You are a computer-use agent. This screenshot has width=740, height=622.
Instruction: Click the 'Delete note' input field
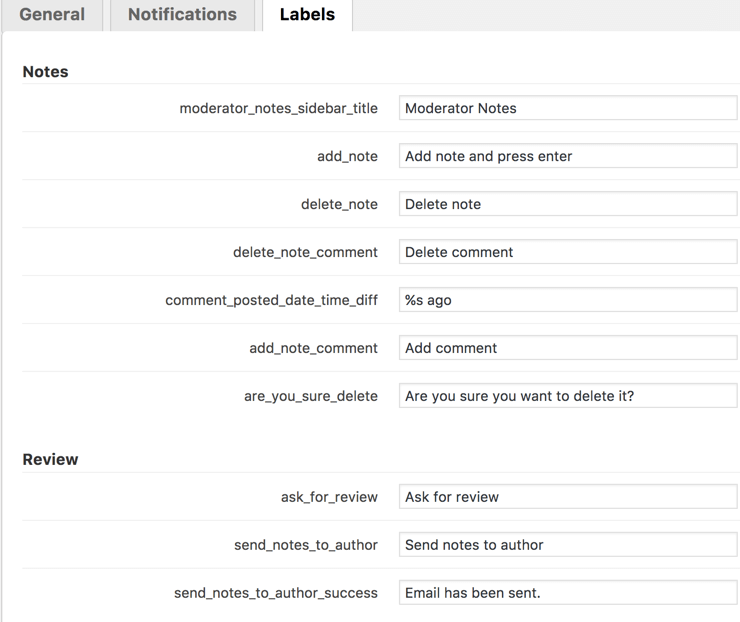[567, 204]
